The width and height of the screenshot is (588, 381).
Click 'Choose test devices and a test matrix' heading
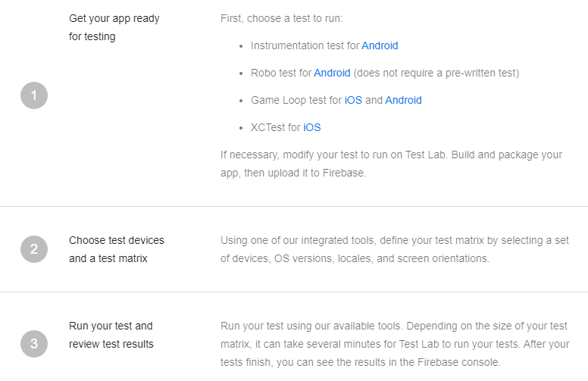tap(116, 249)
